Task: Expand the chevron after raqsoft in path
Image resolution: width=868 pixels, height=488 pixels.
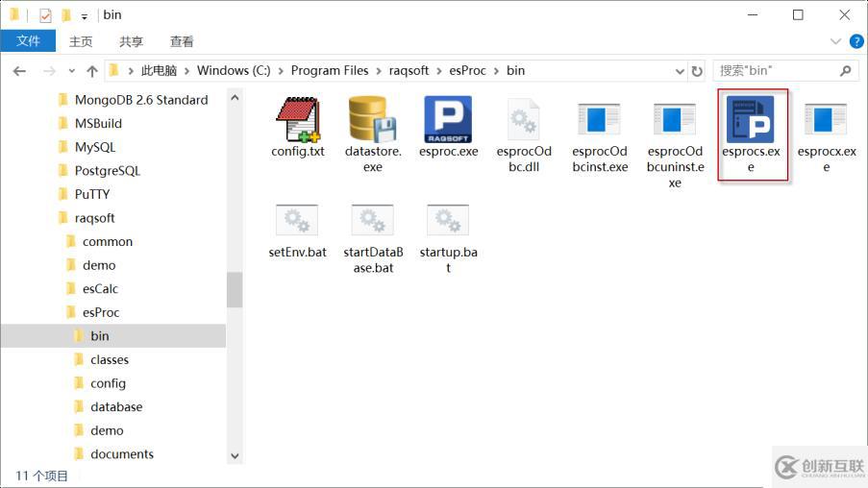Action: click(x=439, y=71)
